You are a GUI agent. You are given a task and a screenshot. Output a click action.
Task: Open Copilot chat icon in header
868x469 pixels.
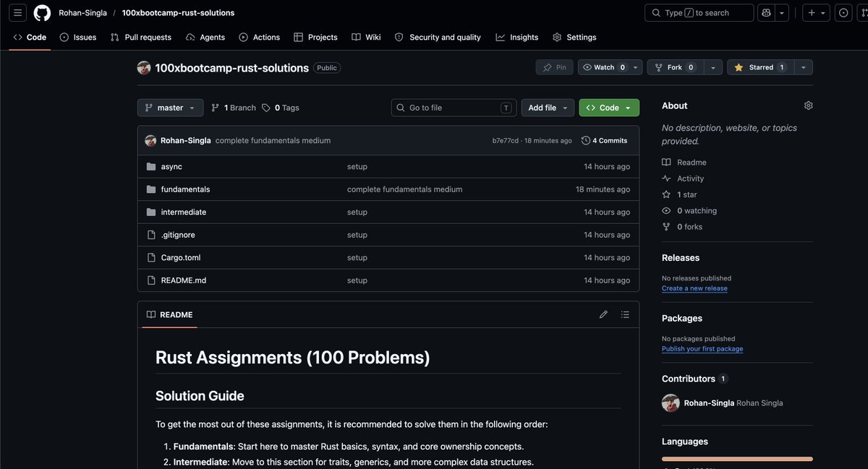766,13
